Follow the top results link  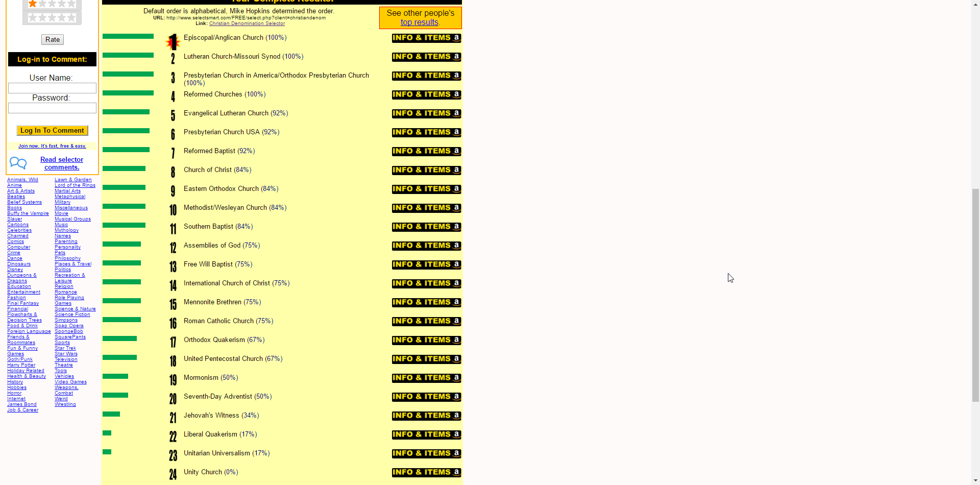pos(419,22)
